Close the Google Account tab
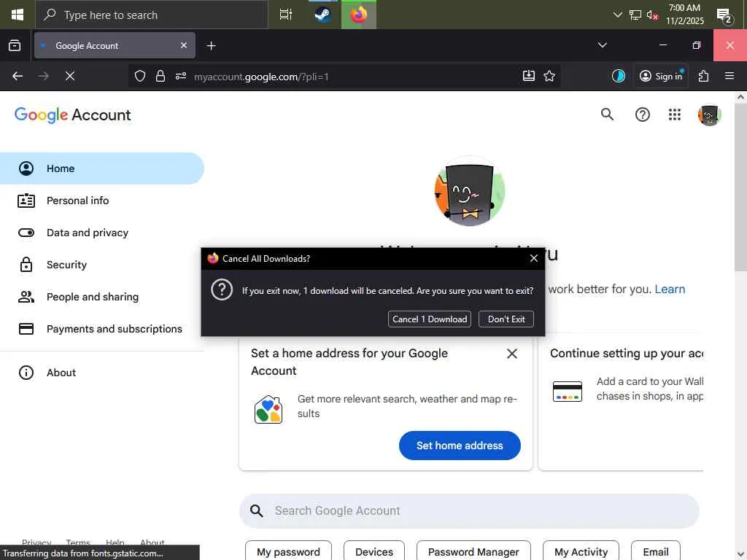 (183, 45)
